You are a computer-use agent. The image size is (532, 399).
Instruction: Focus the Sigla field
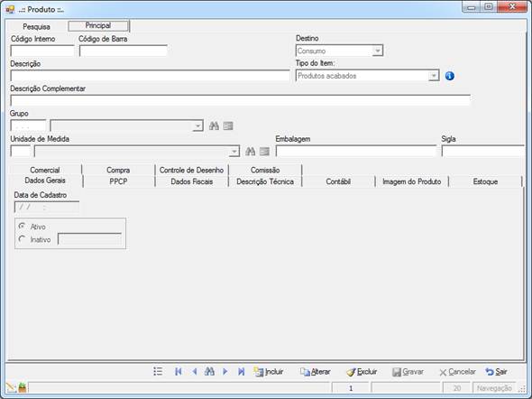click(x=482, y=151)
